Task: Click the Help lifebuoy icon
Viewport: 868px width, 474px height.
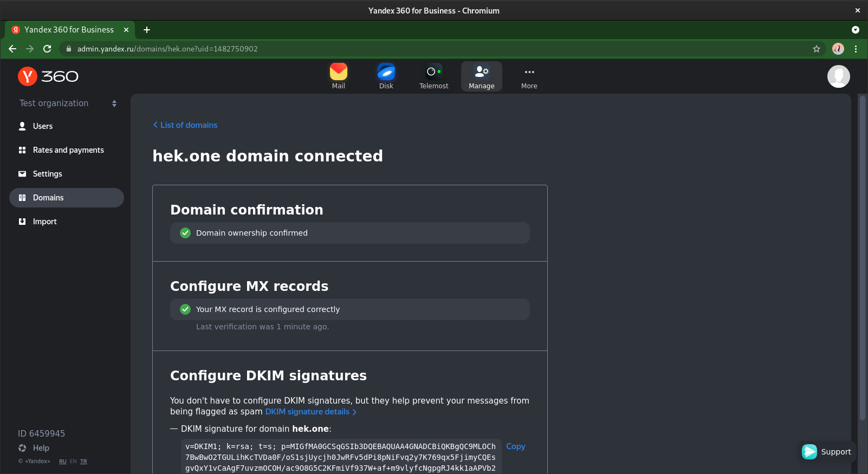Action: pos(22,448)
